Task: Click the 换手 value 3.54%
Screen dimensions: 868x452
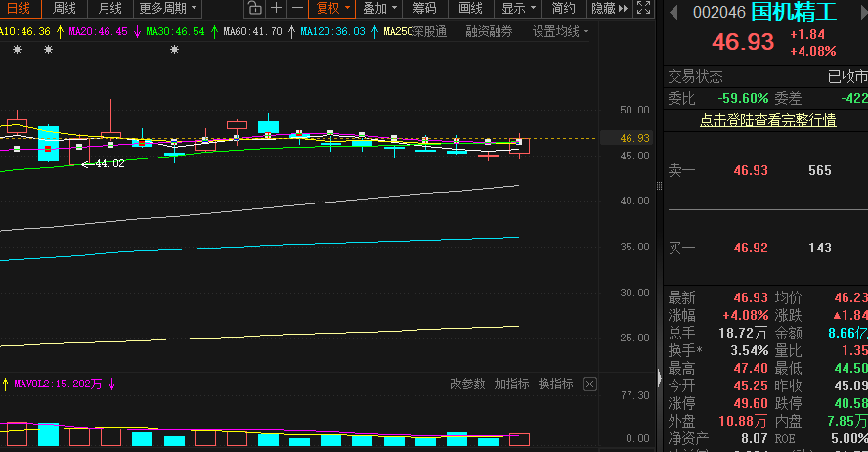Action: (750, 350)
